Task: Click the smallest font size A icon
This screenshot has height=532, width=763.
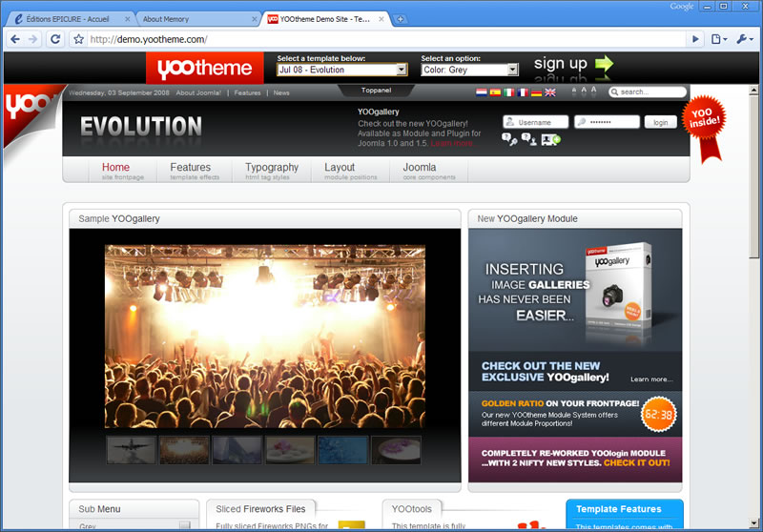Action: [574, 92]
